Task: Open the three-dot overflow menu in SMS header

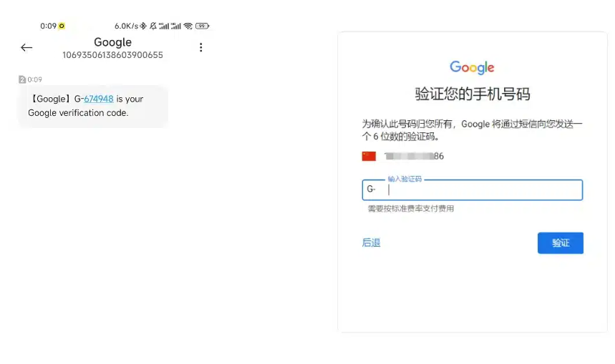Action: (200, 47)
